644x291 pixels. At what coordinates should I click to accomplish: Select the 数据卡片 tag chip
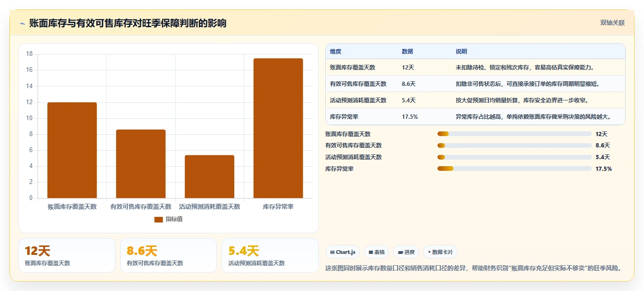(x=440, y=252)
